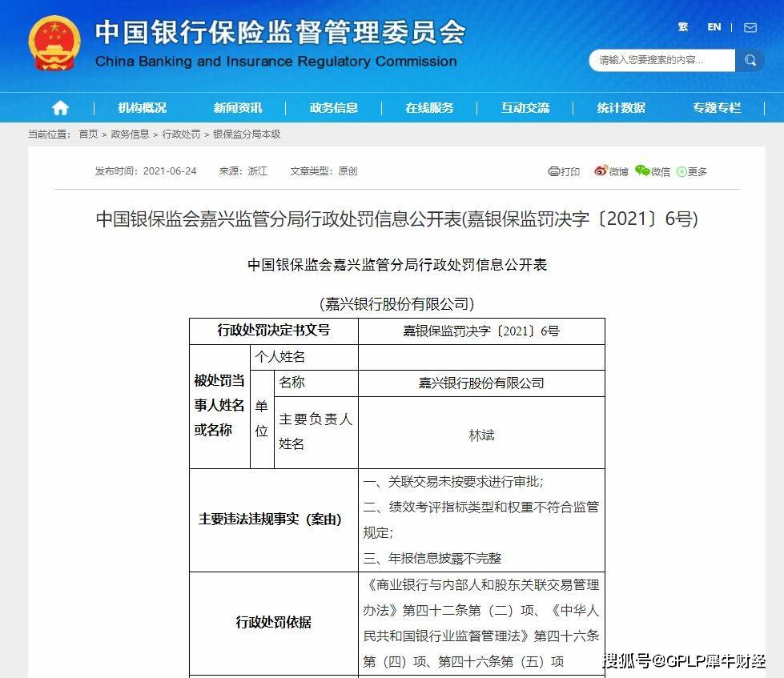Screen dimensions: 784x678
Task: Click 行政处罚 breadcrumb link
Action: point(181,134)
